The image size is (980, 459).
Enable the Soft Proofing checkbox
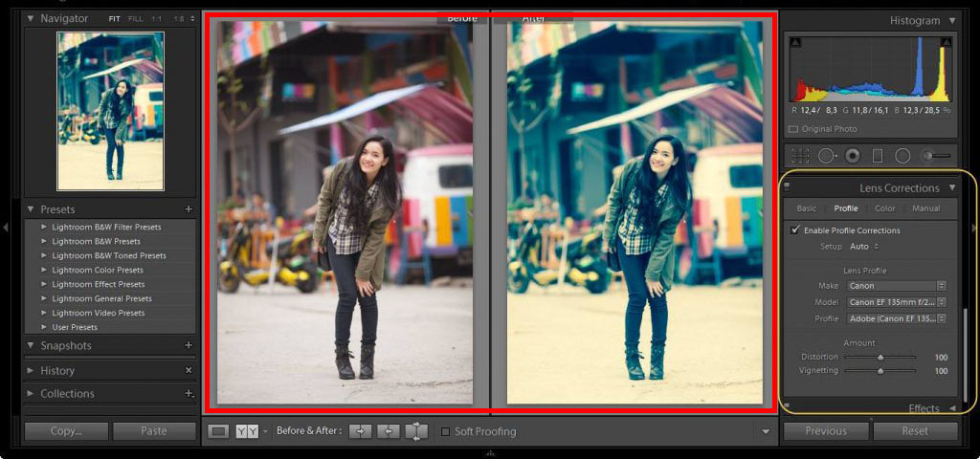pos(446,431)
